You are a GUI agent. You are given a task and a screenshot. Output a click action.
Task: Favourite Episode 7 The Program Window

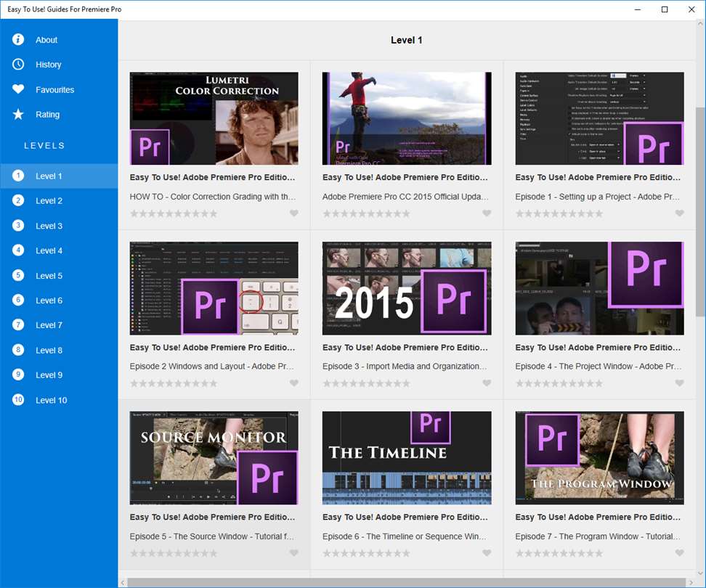pyautogui.click(x=679, y=553)
